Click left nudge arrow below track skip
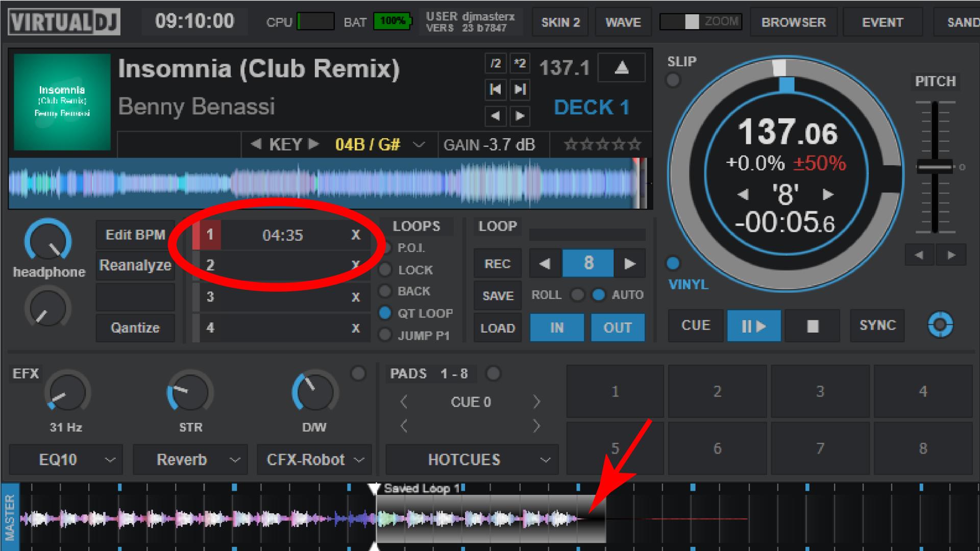Screen dimensions: 980x551 click(496, 116)
